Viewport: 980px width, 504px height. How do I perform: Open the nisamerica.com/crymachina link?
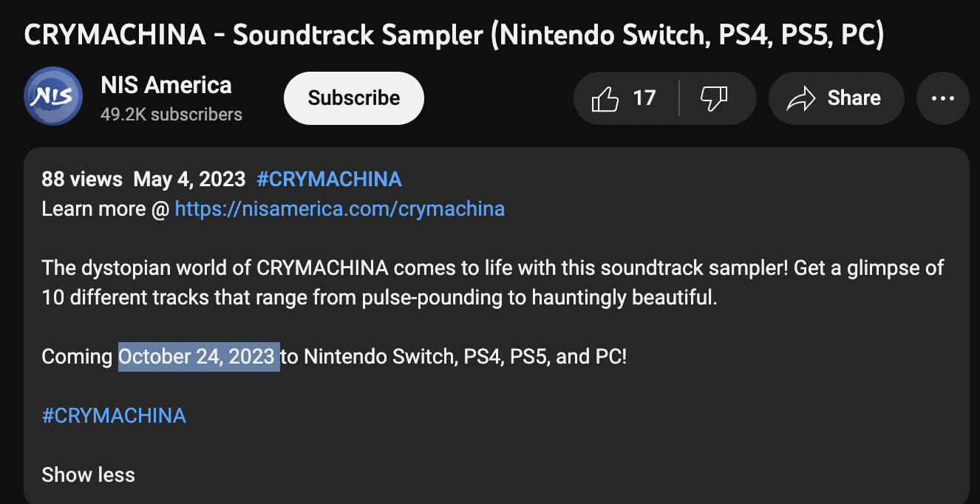(x=340, y=209)
